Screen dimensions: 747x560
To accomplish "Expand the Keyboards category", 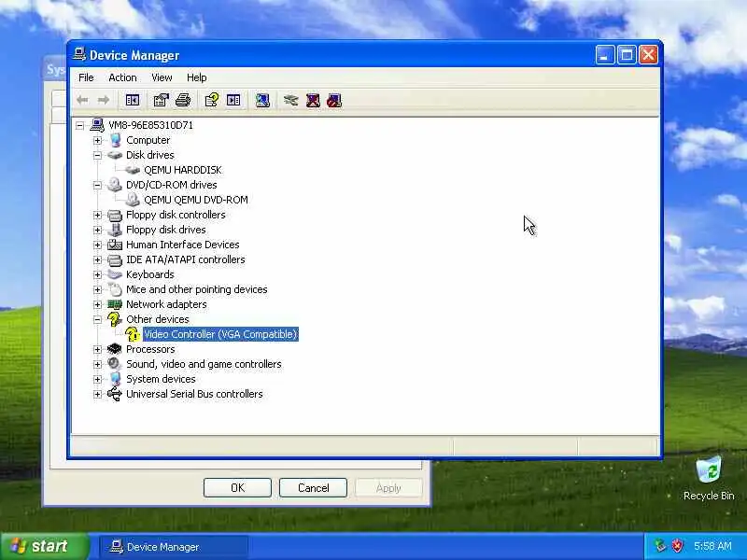I will 98,274.
